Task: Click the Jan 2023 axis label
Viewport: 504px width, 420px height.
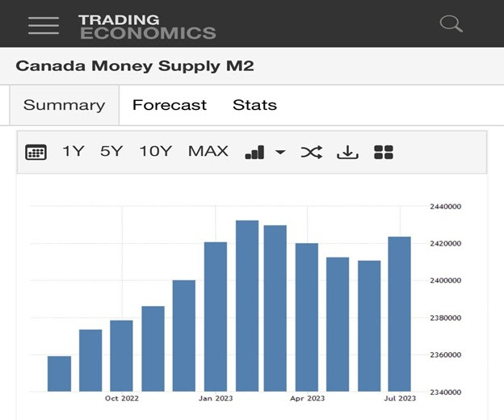Action: [x=216, y=398]
